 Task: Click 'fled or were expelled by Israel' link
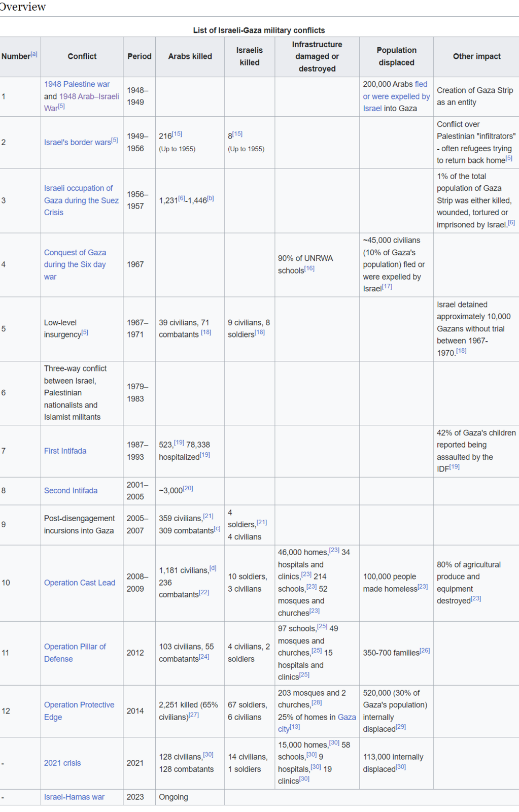[x=396, y=96]
